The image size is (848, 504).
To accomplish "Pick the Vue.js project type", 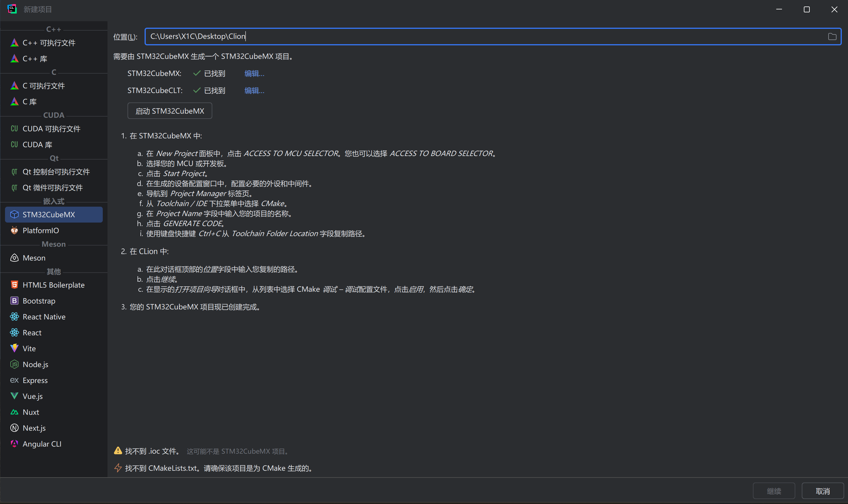I will (x=54, y=396).
